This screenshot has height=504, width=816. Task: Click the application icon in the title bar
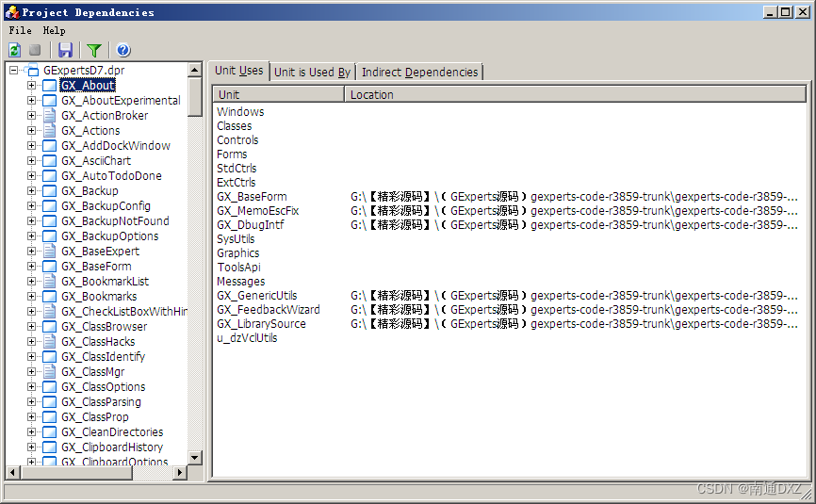coord(12,12)
